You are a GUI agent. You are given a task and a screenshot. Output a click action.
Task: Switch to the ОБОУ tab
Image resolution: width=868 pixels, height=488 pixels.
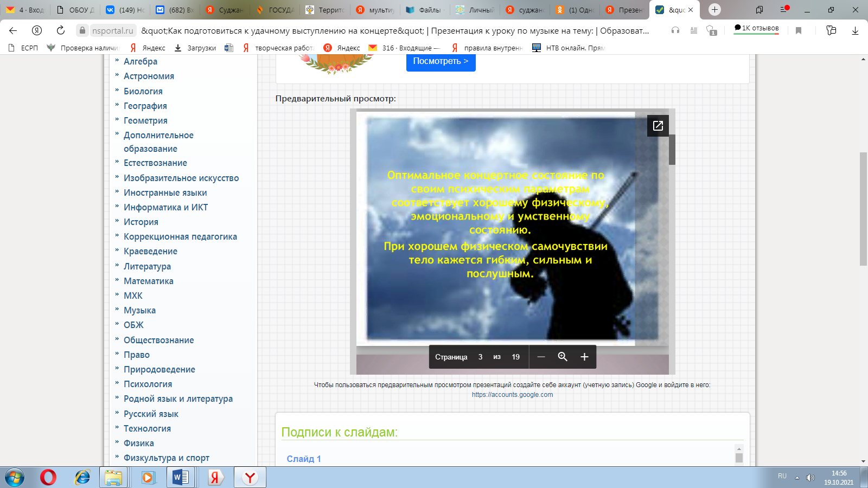click(75, 10)
